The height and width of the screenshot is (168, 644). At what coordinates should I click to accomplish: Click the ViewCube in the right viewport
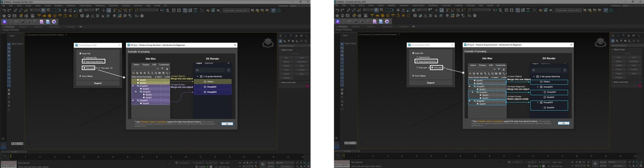coord(600,42)
